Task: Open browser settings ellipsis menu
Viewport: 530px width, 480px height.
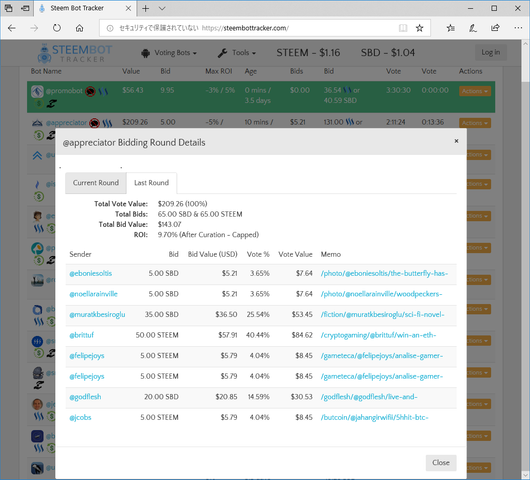Action: (x=518, y=28)
